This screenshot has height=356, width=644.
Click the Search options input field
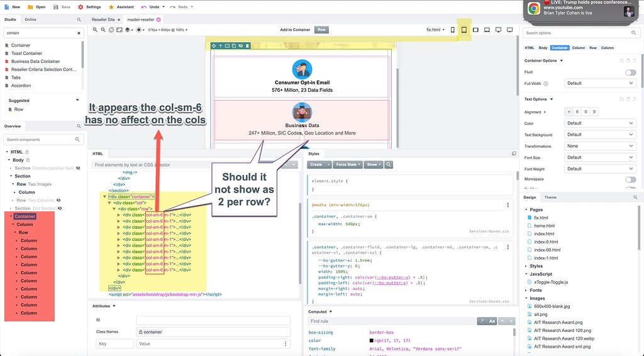coord(580,33)
